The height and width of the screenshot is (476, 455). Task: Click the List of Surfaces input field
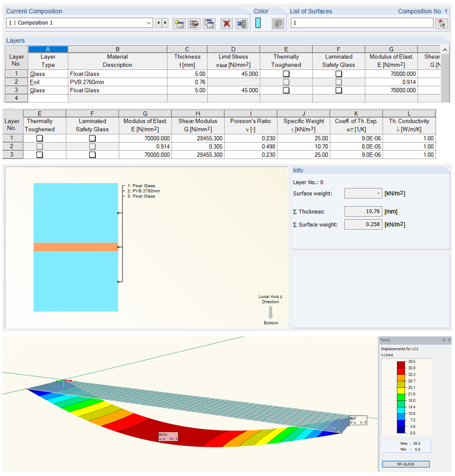362,23
